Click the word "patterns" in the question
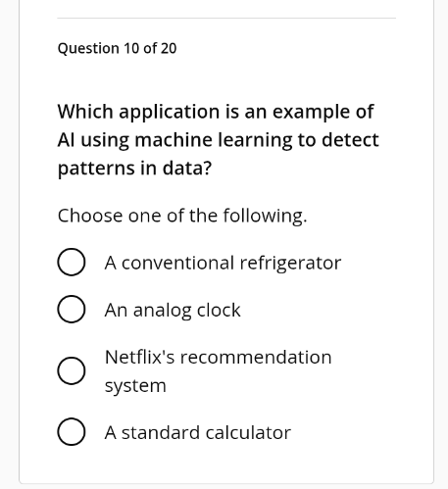This screenshot has height=489, width=448. click(96, 169)
